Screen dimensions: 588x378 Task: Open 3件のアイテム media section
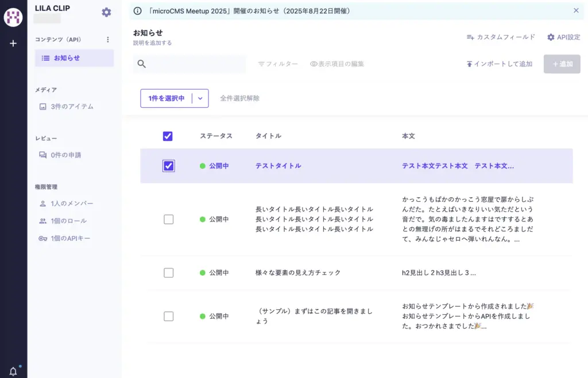point(67,107)
